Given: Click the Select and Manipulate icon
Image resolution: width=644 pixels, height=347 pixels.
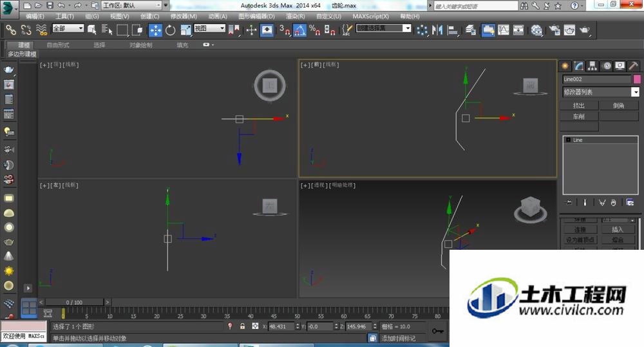Looking at the screenshot, I should point(251,30).
